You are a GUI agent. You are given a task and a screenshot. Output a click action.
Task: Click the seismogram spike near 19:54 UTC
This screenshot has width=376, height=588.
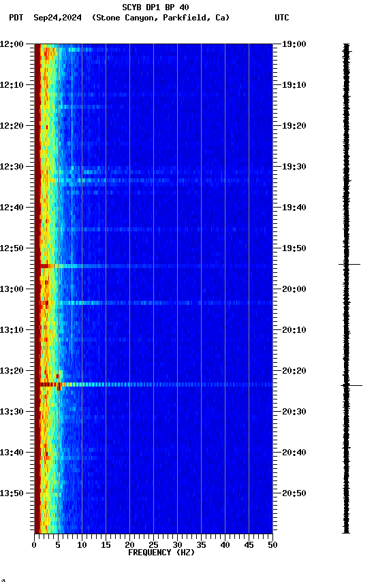pos(349,264)
